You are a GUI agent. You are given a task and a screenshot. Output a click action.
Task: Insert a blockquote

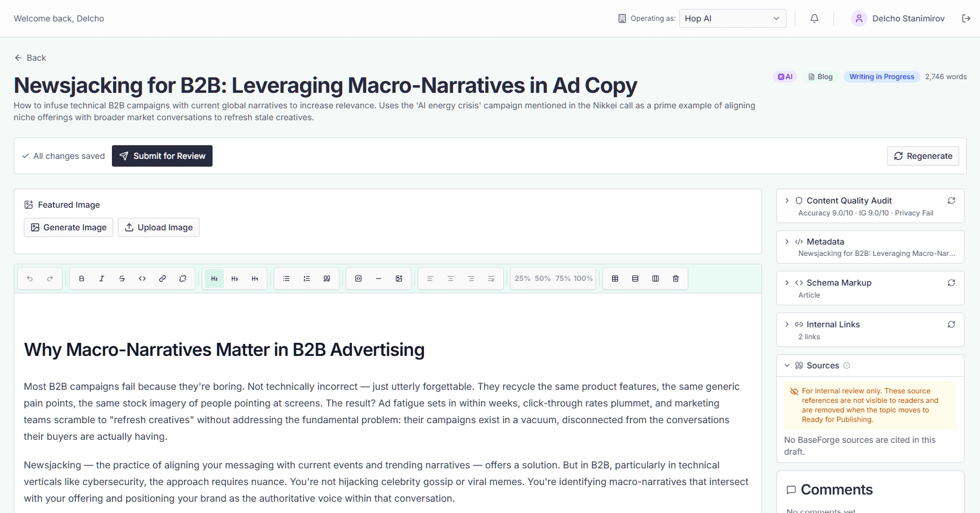[327, 279]
